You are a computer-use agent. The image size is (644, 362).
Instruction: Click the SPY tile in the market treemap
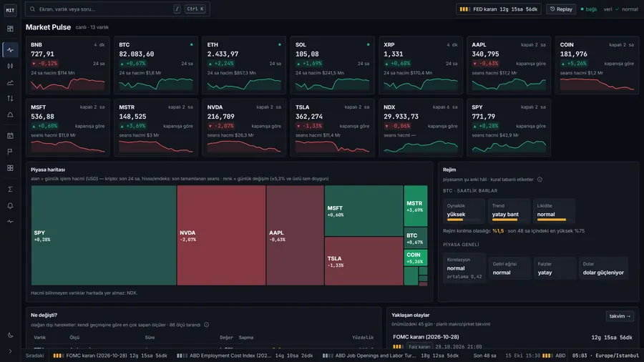[104, 235]
